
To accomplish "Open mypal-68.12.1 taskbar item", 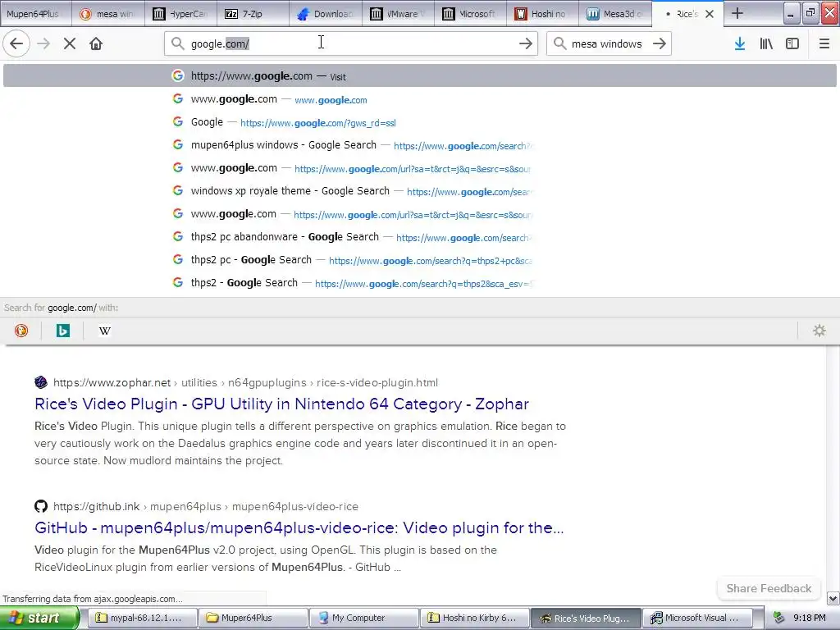I will 142,618.
